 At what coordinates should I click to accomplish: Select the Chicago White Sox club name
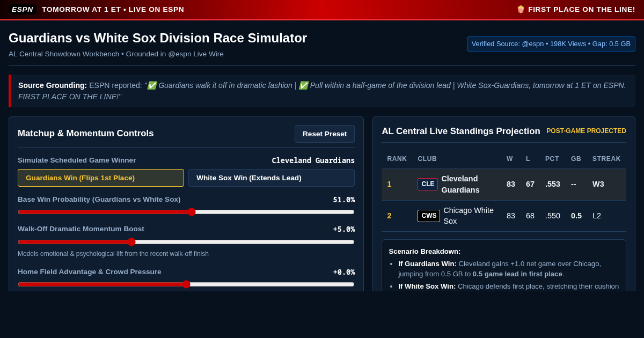469,216
